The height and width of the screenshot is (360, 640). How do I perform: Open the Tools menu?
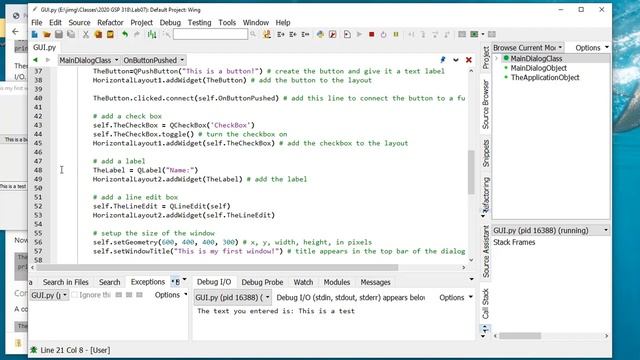pos(227,22)
